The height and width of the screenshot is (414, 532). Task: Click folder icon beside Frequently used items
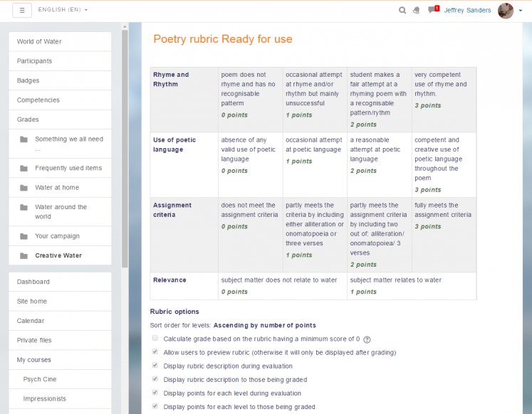[x=24, y=169]
